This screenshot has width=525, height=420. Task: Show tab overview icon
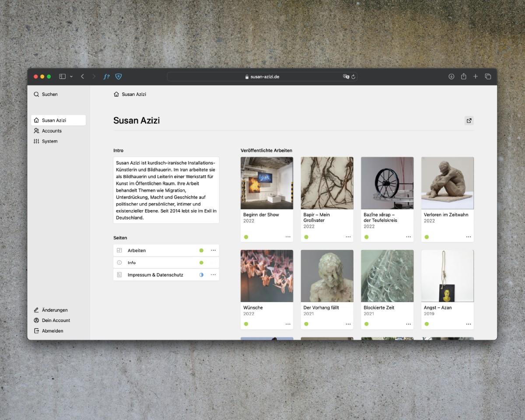488,77
